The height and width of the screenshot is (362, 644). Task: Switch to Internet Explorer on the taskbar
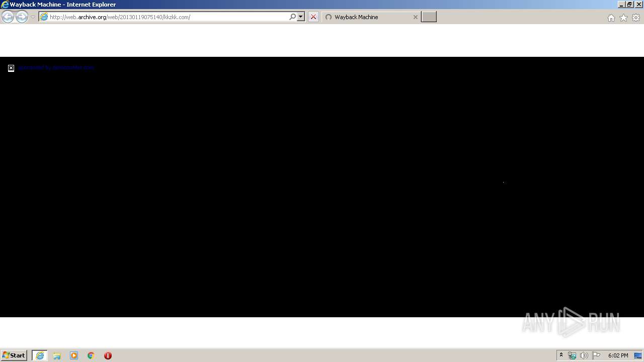40,355
